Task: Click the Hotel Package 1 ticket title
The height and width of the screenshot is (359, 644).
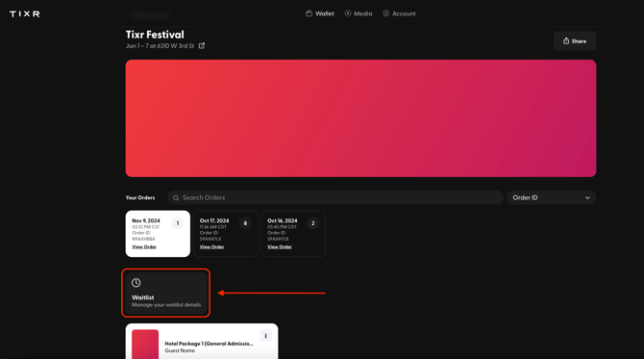Action: tap(209, 344)
